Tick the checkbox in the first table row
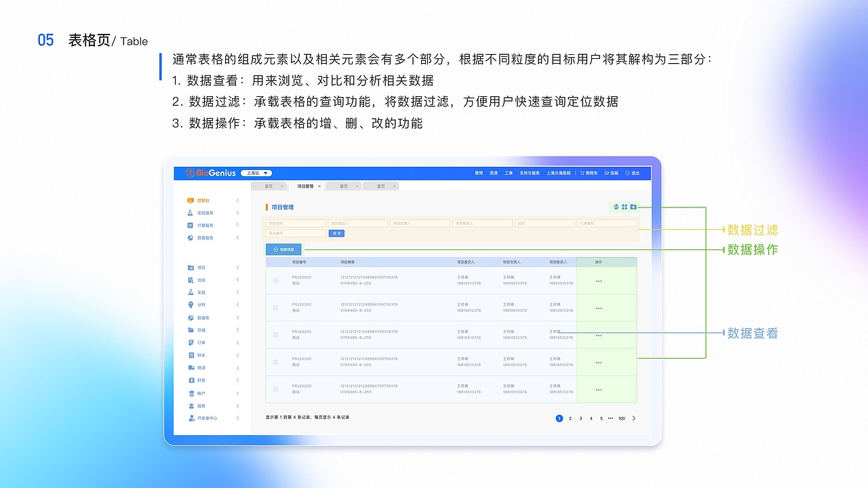 275,281
